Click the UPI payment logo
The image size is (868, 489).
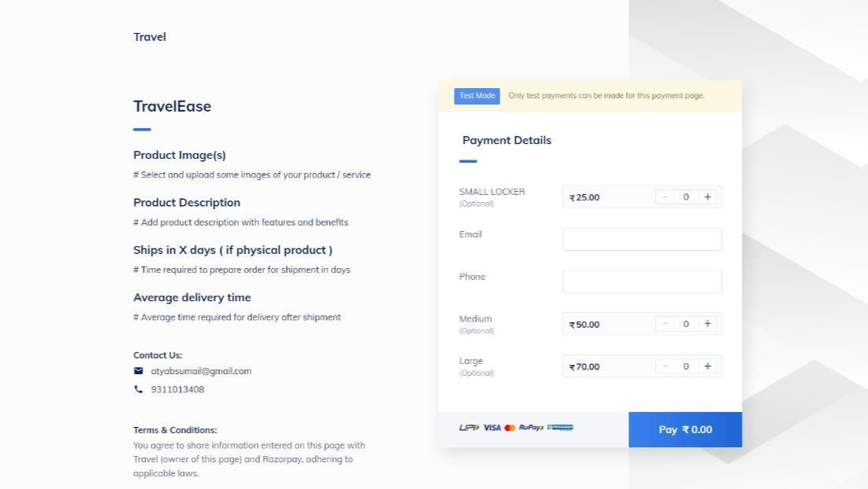469,428
